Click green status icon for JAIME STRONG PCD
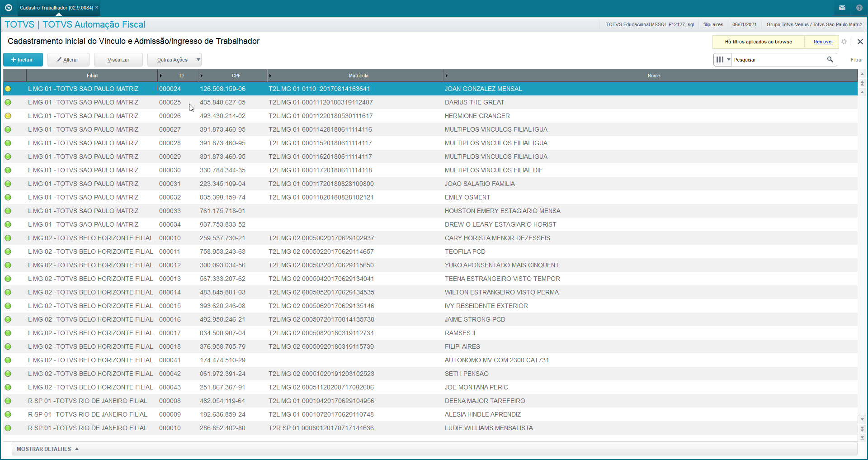This screenshot has width=868, height=460. [x=8, y=319]
